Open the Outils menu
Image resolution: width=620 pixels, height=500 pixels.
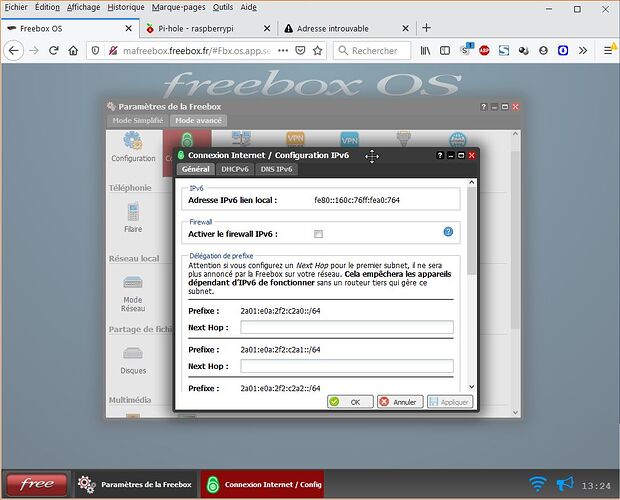(223, 7)
